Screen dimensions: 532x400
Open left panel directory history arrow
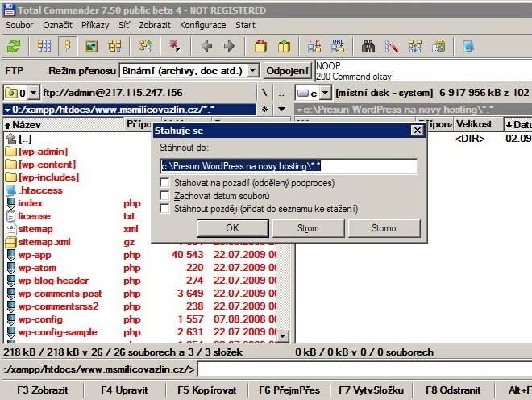click(281, 110)
